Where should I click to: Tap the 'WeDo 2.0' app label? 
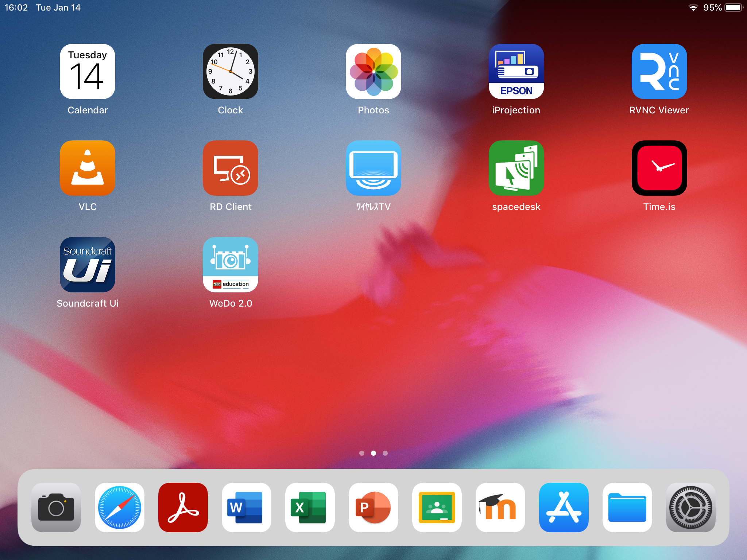(x=231, y=303)
